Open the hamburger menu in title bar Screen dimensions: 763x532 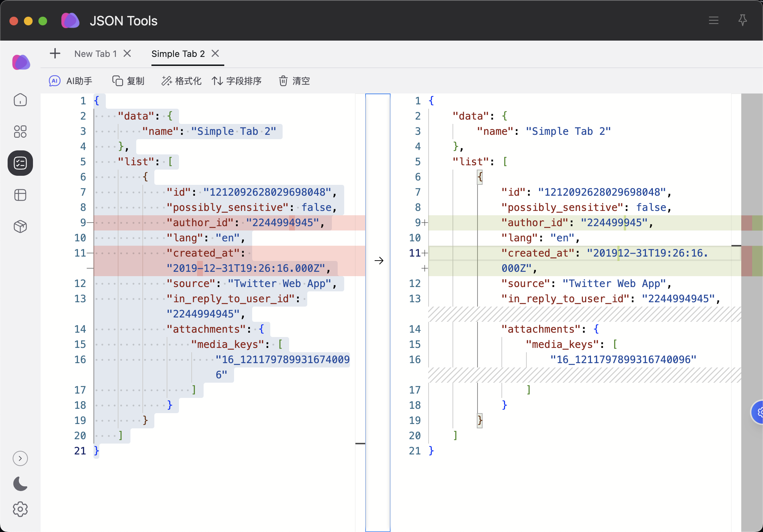point(713,20)
